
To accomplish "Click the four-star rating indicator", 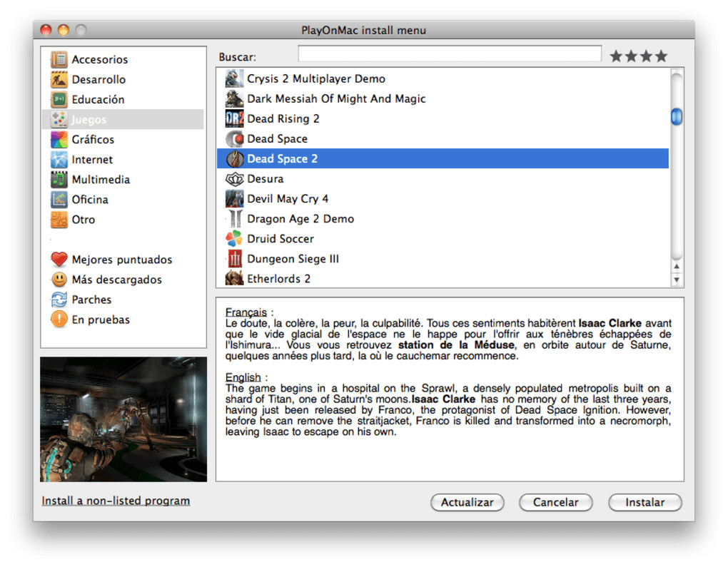I will click(x=638, y=56).
